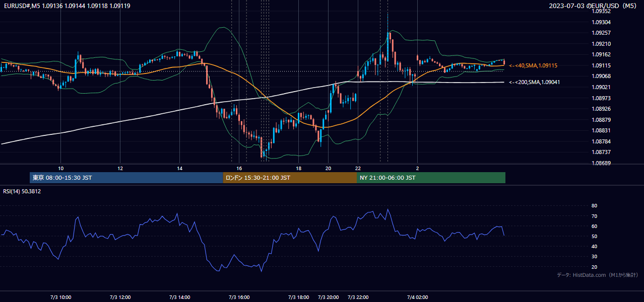Click price axis label 1.08879
This screenshot has width=644, height=302.
[601, 120]
